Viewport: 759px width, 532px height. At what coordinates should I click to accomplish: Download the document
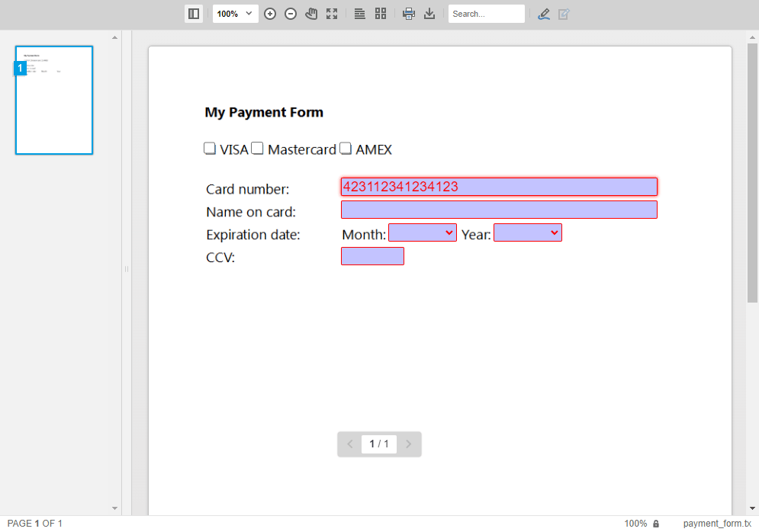[429, 14]
